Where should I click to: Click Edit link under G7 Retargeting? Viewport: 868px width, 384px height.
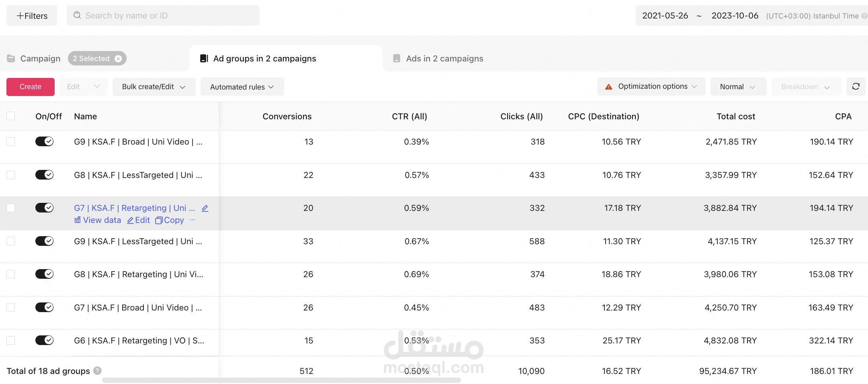(x=138, y=220)
